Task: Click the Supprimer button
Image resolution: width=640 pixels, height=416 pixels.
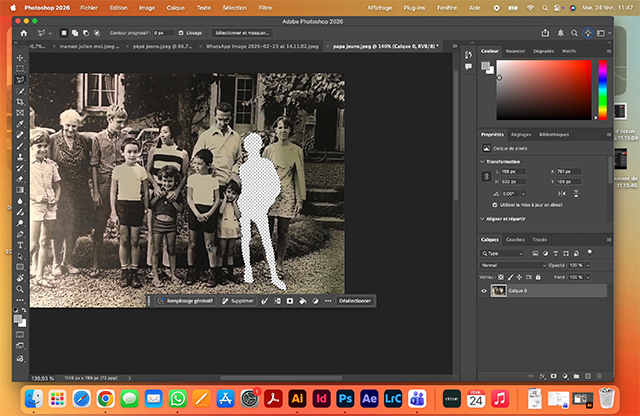Action: point(238,301)
